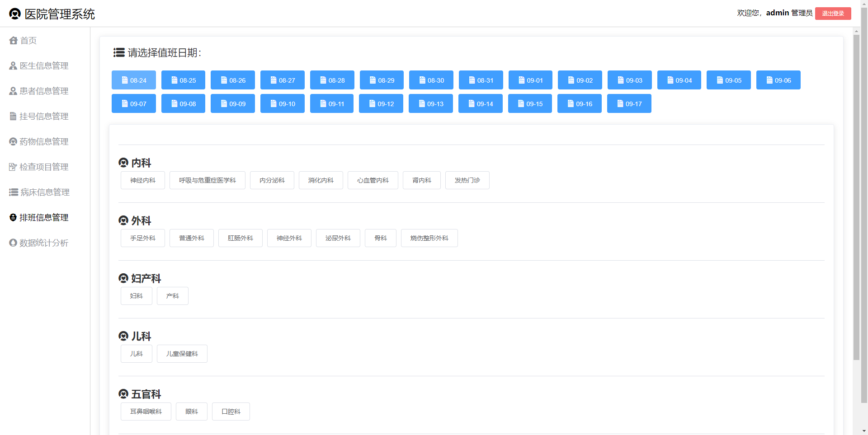
Task: Pick duty date 08-28
Action: pyautogui.click(x=332, y=80)
